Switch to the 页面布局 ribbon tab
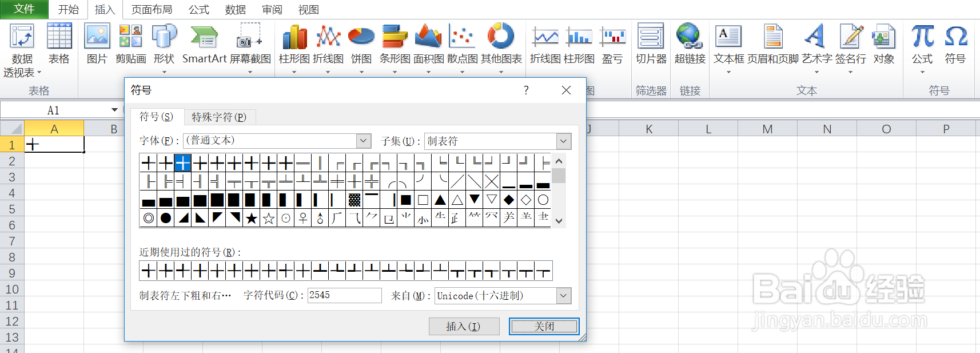 coord(152,10)
